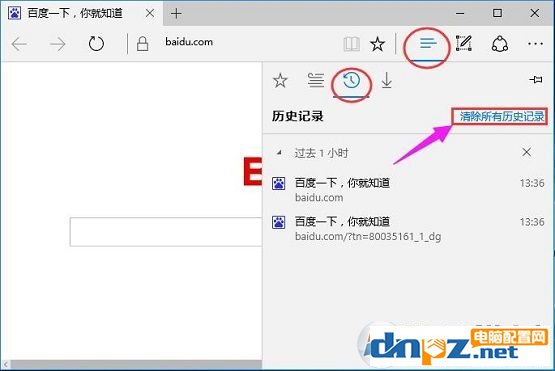Open the Hub three-lines icon
555x371 pixels.
(428, 44)
